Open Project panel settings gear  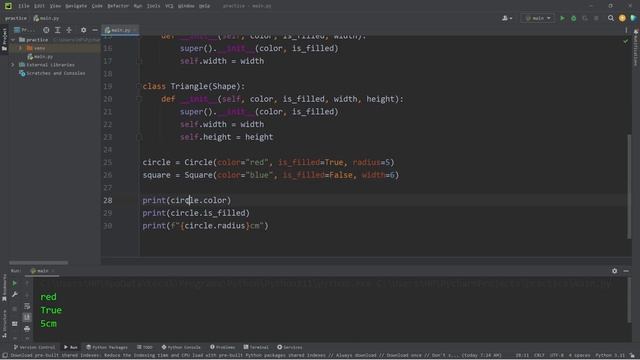[83, 30]
